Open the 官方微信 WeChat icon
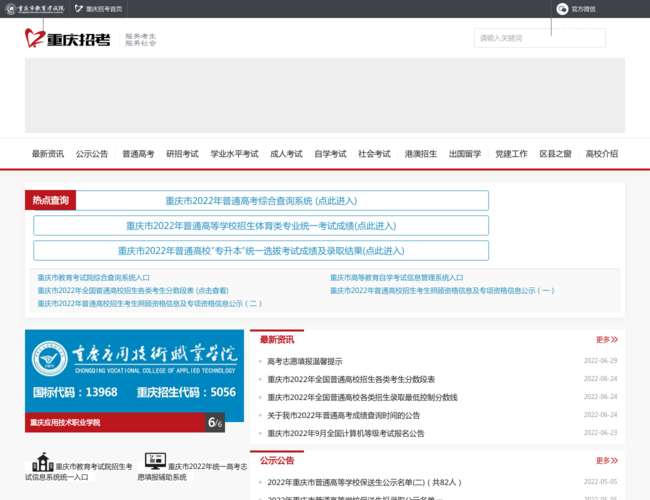The width and height of the screenshot is (650, 500). click(562, 9)
